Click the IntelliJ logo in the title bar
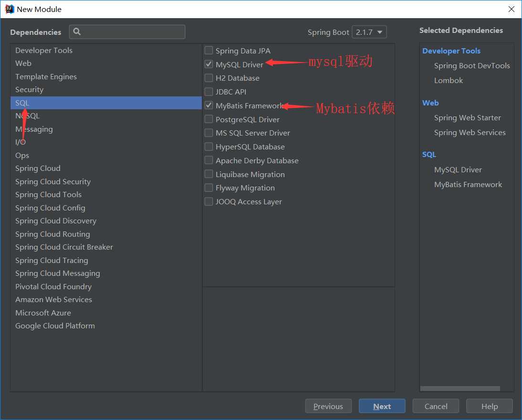The height and width of the screenshot is (420, 522). pyautogui.click(x=10, y=9)
